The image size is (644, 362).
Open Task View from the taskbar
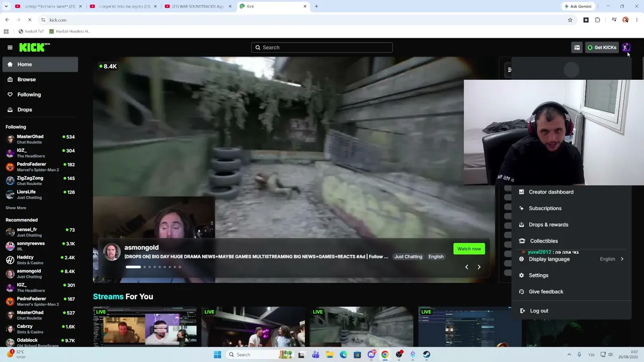[301, 354]
